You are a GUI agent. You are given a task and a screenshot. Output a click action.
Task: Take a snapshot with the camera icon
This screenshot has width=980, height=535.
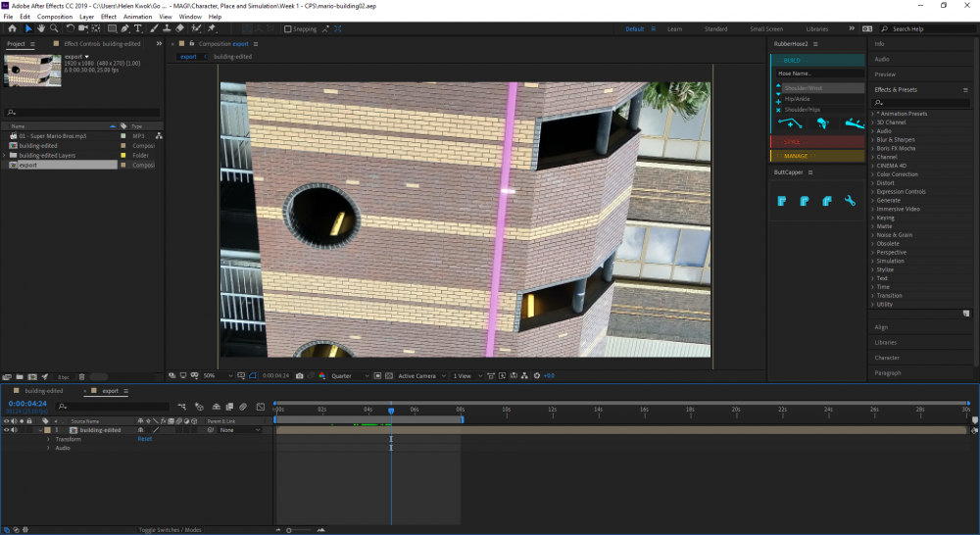pyautogui.click(x=300, y=375)
